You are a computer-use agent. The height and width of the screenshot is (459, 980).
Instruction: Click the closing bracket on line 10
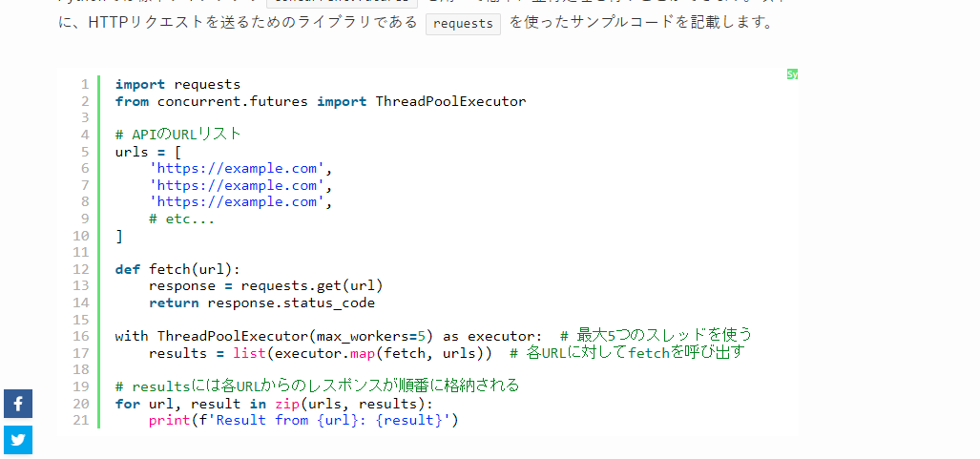click(x=119, y=236)
